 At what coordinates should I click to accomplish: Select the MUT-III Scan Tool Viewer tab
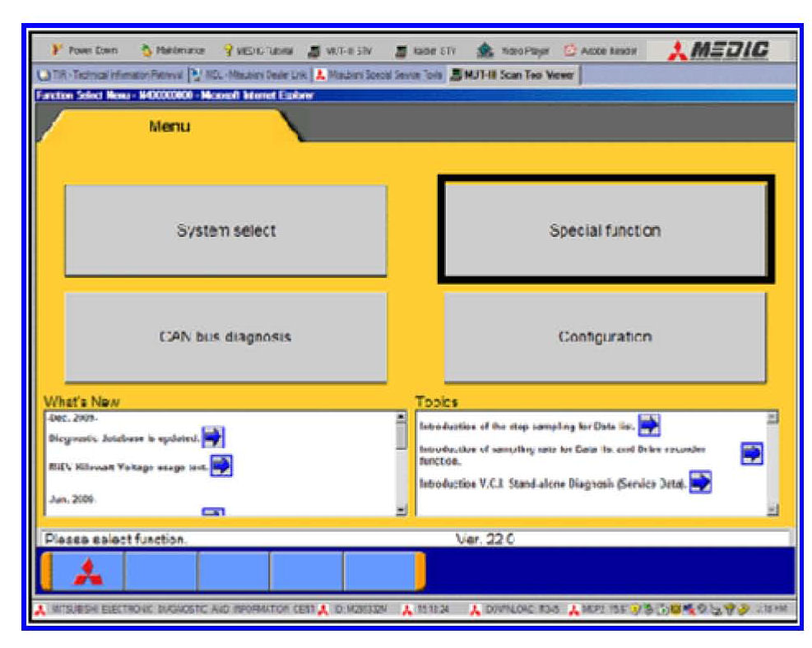(513, 76)
